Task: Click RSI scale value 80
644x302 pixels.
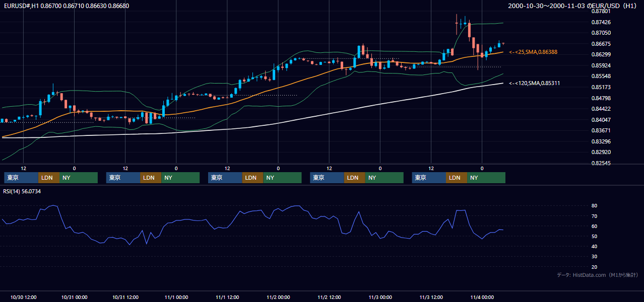Action: (x=595, y=206)
